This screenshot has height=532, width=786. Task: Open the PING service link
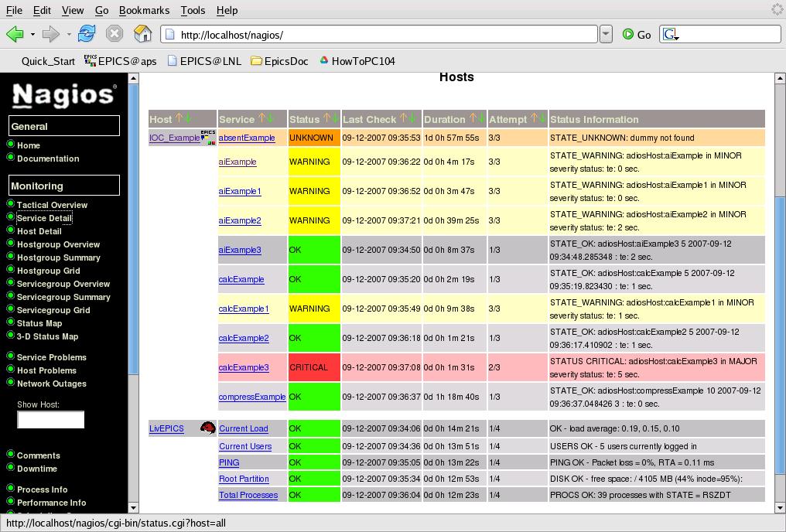[229, 463]
